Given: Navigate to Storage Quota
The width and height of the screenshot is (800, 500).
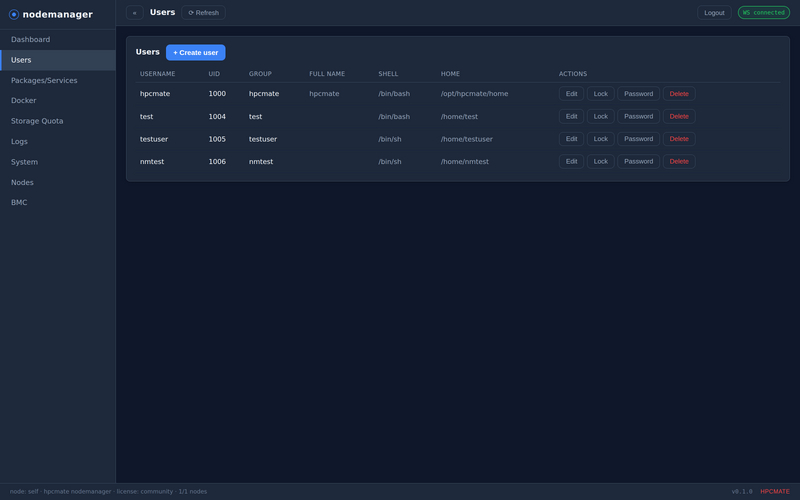Looking at the screenshot, I should [x=58, y=121].
